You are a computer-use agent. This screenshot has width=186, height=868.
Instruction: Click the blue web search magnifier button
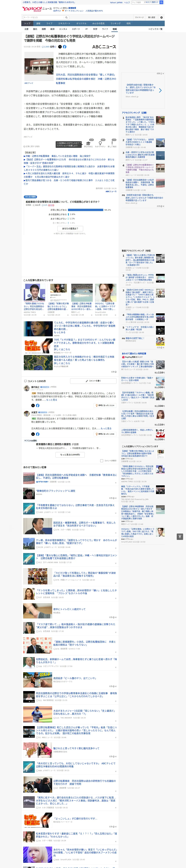click(x=161, y=2)
